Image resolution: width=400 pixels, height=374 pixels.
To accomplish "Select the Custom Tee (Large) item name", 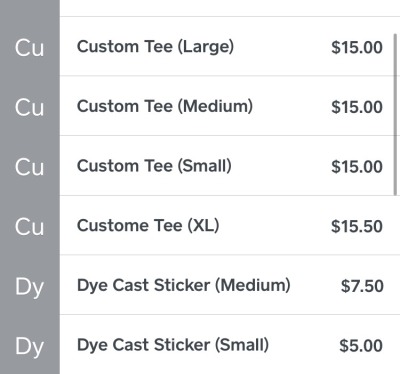I will [155, 47].
